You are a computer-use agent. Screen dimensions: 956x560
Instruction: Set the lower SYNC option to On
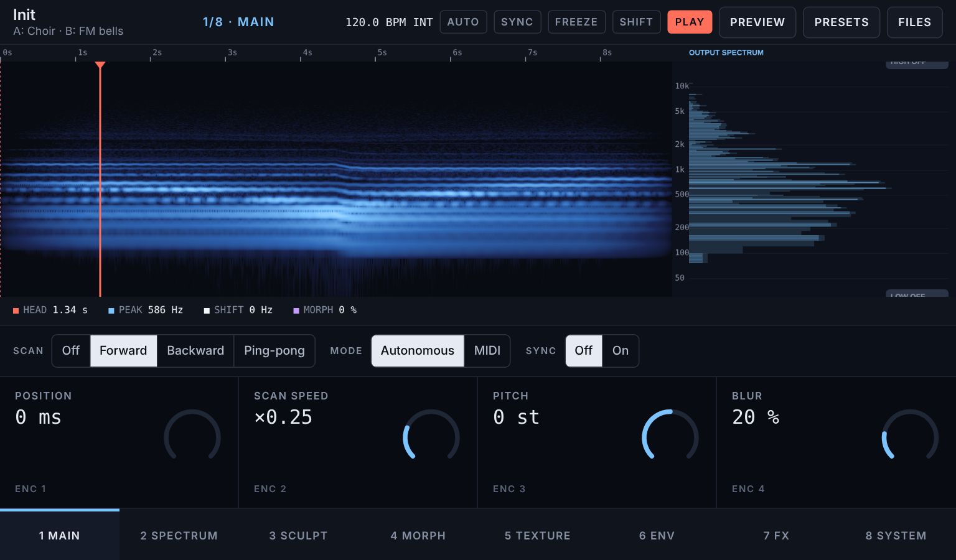click(621, 351)
